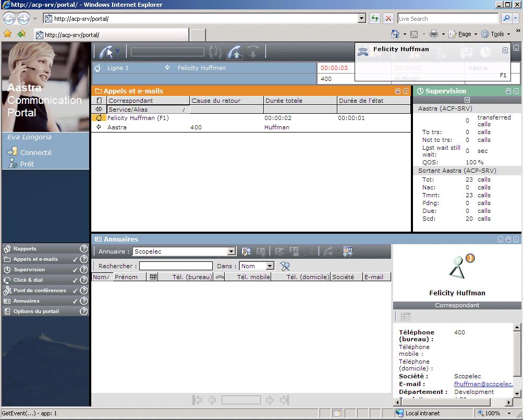Toggle the Click & dial checkmark
Viewport: 523px width, 420px height.
pyautogui.click(x=75, y=280)
